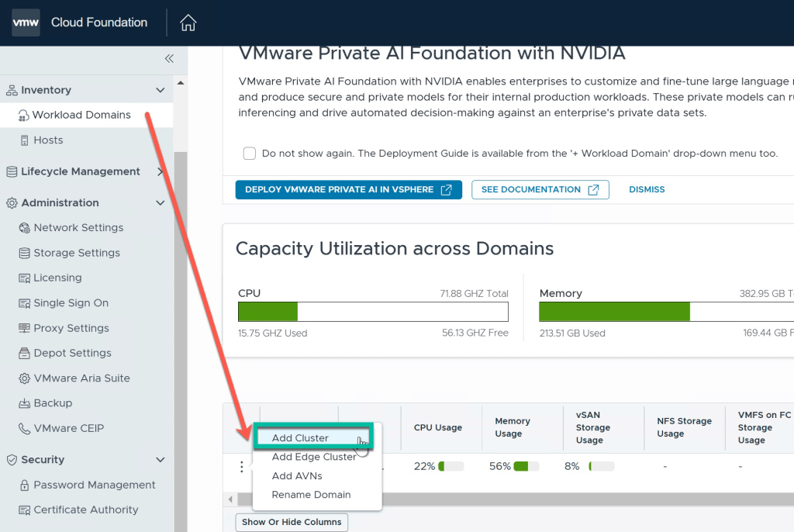Expand the Lifecycle Management section
This screenshot has width=794, height=532.
(x=161, y=171)
